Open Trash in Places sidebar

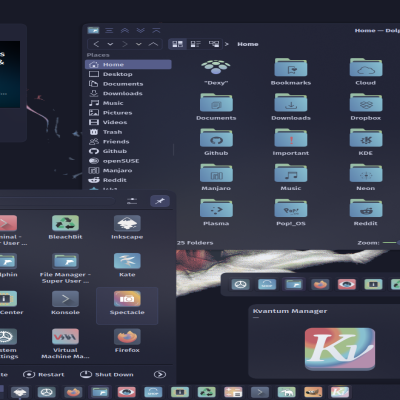(128, 132)
